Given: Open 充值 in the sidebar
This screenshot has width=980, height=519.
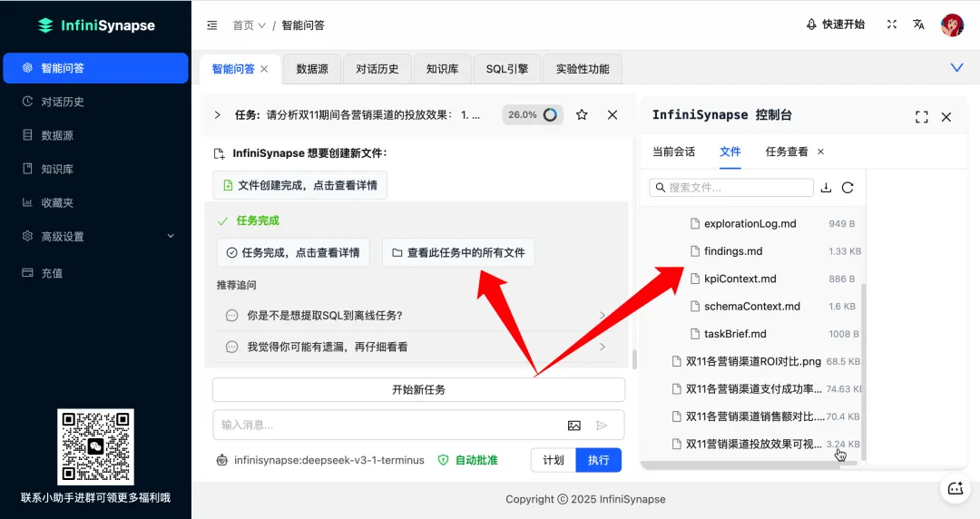Looking at the screenshot, I should pos(95,272).
